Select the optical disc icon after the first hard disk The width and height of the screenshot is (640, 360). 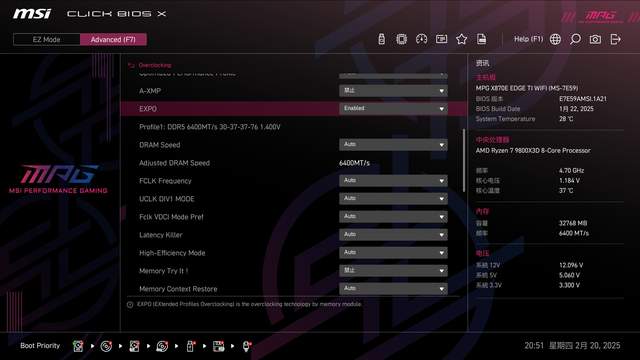tap(106, 346)
